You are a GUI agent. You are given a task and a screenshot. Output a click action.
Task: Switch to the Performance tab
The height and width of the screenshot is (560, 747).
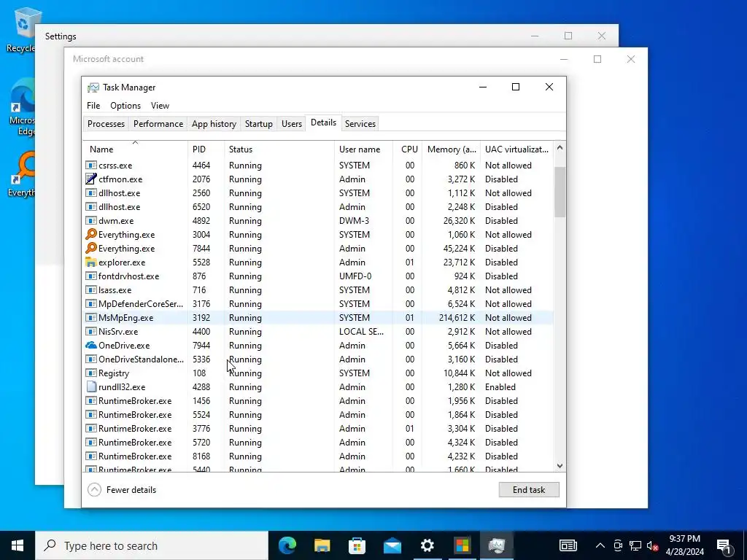(158, 124)
